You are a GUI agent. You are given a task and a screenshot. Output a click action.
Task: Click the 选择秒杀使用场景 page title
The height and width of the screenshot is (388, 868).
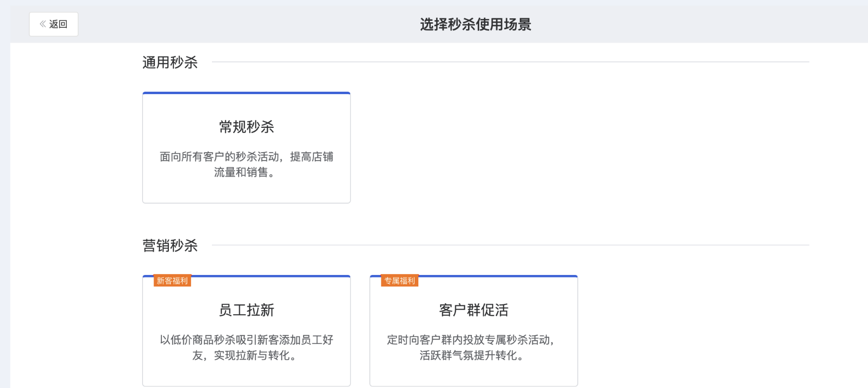tap(475, 24)
